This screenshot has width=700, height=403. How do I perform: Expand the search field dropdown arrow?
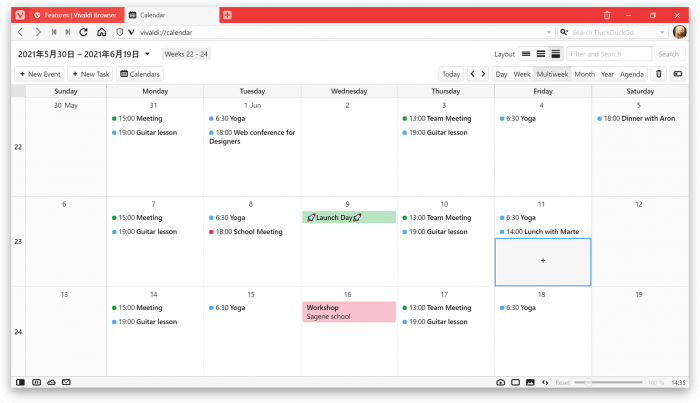662,32
